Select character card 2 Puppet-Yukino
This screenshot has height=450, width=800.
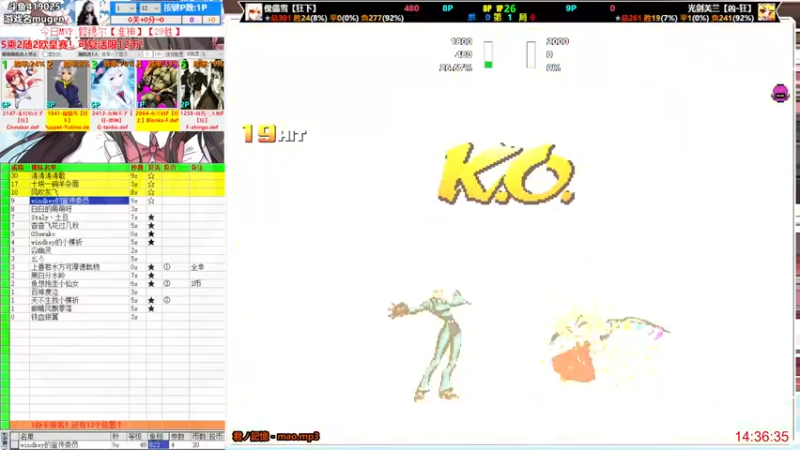67,95
